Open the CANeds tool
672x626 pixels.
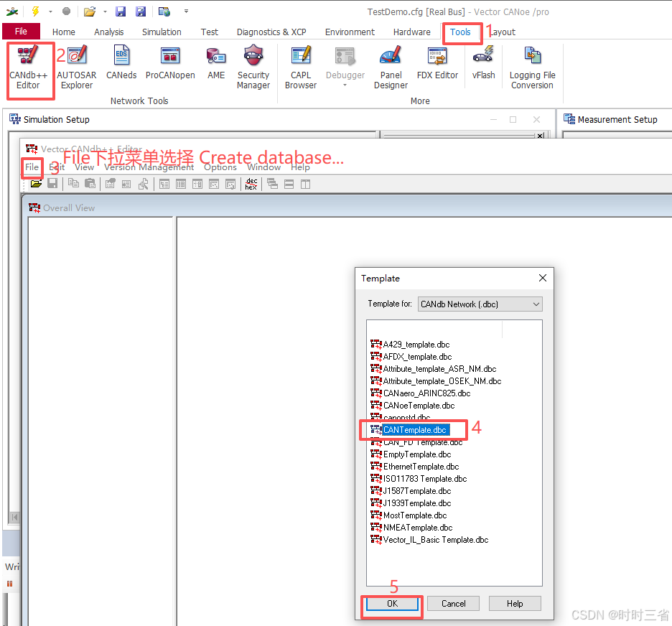click(x=121, y=63)
